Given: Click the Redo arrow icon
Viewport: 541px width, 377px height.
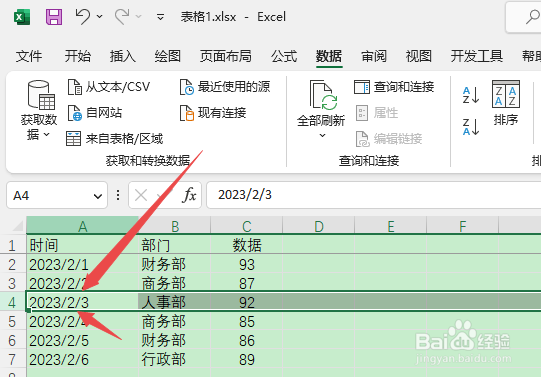Looking at the screenshot, I should pyautogui.click(x=122, y=17).
